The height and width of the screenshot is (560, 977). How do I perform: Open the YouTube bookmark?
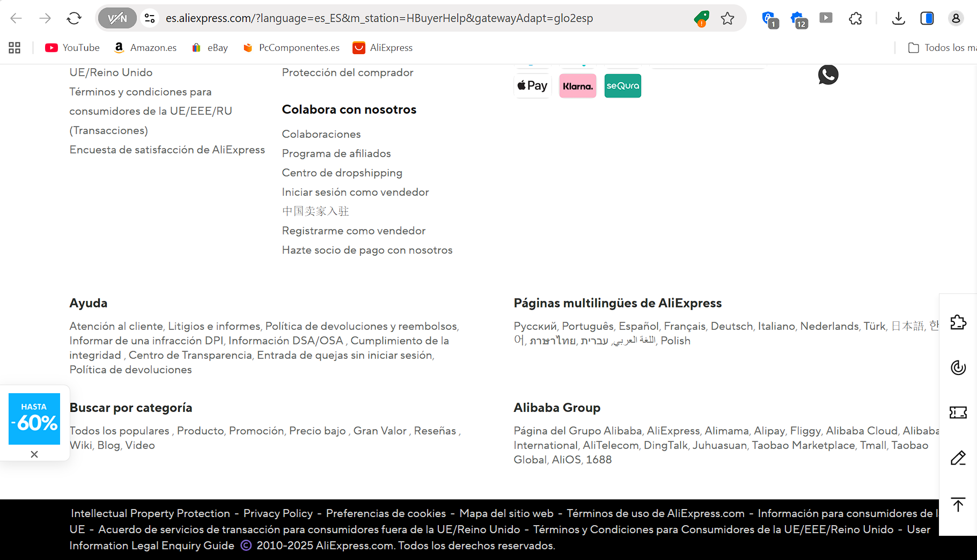point(72,48)
